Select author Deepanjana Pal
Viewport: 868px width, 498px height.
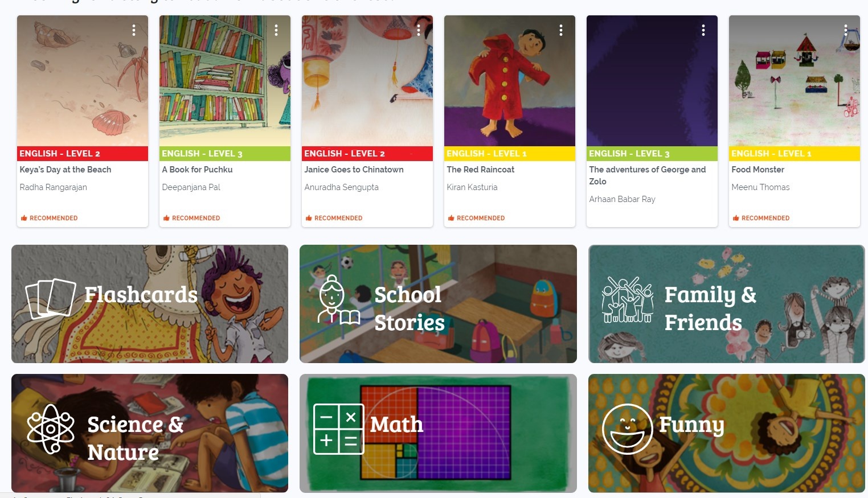click(x=191, y=187)
